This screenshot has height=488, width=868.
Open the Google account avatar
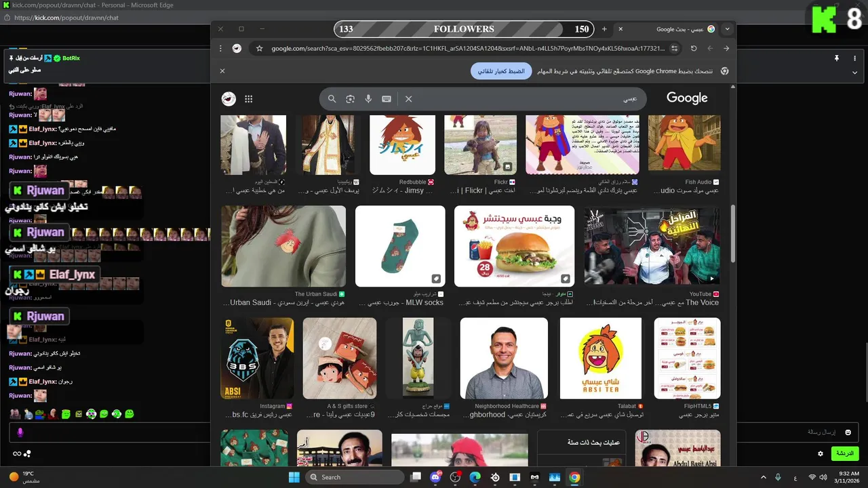click(x=229, y=99)
